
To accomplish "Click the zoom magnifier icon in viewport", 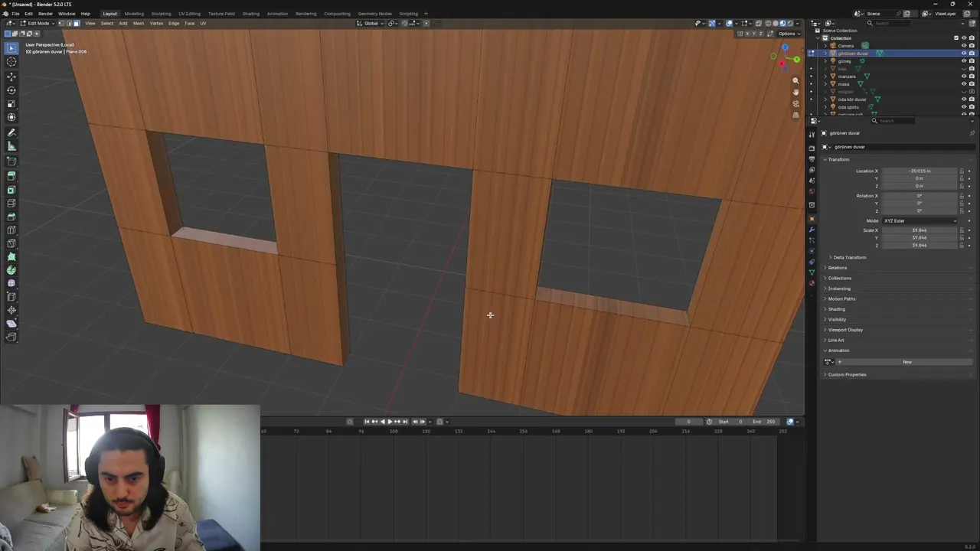I will coord(795,80).
